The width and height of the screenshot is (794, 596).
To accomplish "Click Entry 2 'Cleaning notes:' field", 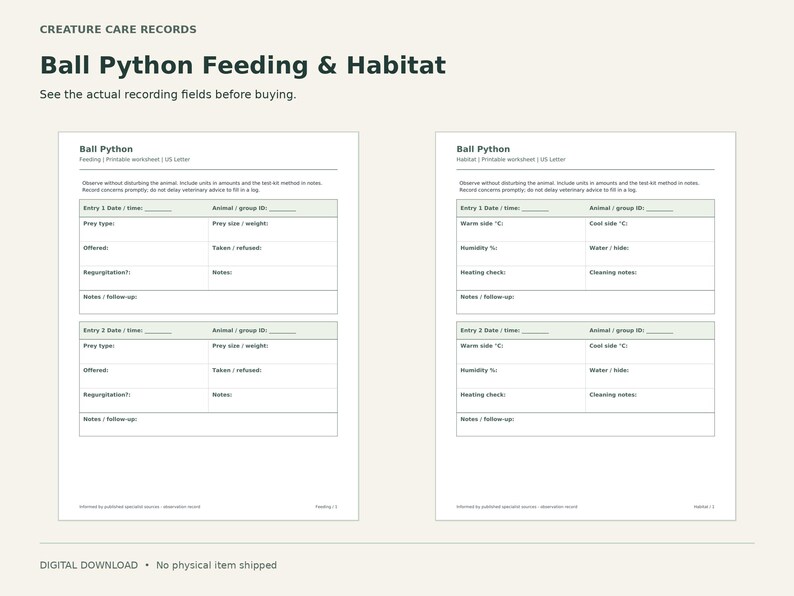I will click(650, 401).
